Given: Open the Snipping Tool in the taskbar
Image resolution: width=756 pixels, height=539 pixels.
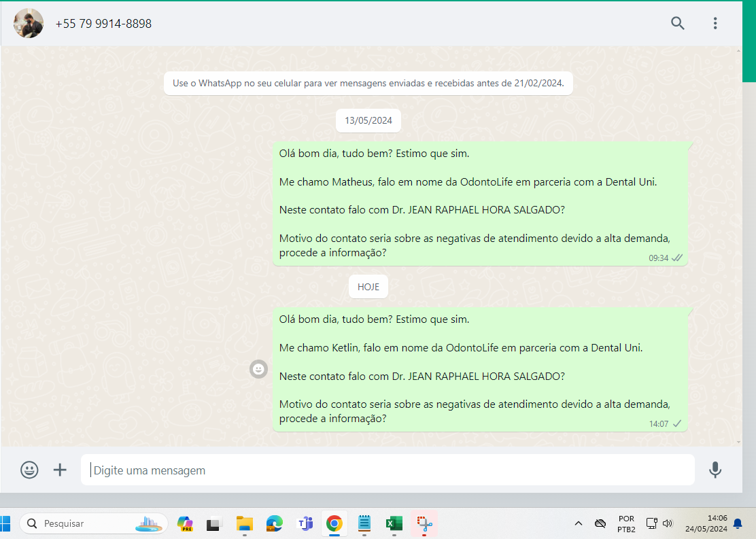Looking at the screenshot, I should pyautogui.click(x=424, y=523).
